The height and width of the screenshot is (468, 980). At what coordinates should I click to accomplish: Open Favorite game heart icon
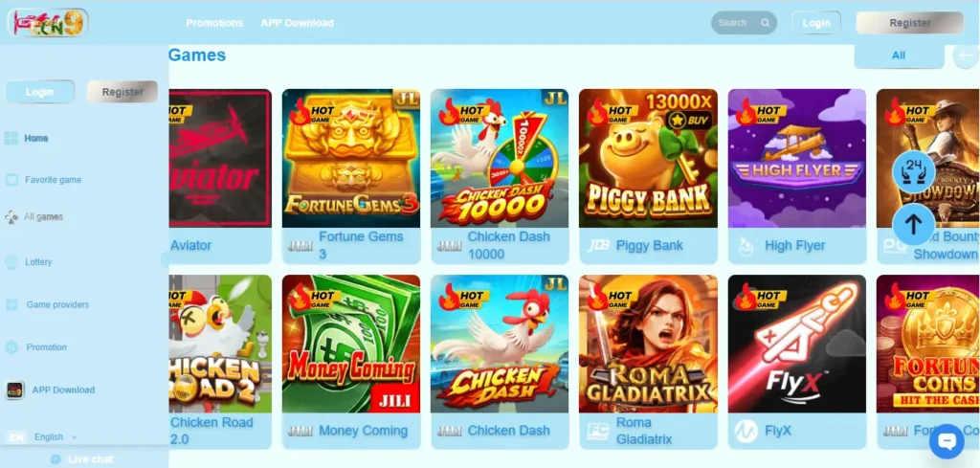click(11, 180)
